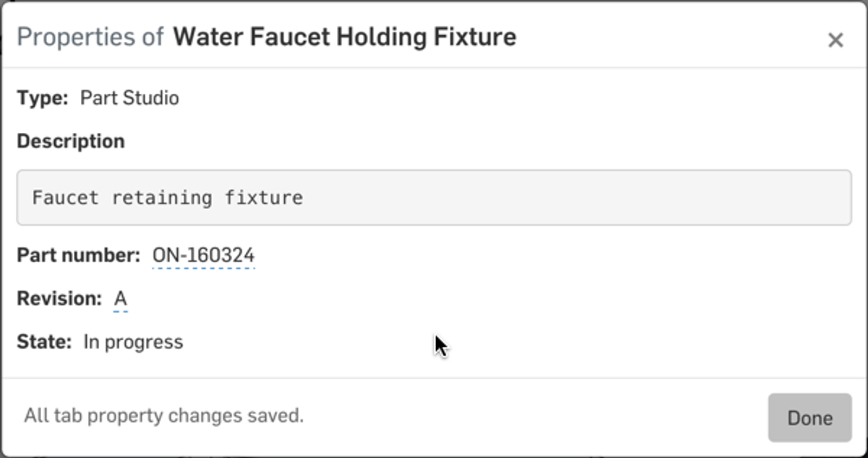This screenshot has height=458, width=868.
Task: Click the word 'retaining' in the description field
Action: point(162,198)
